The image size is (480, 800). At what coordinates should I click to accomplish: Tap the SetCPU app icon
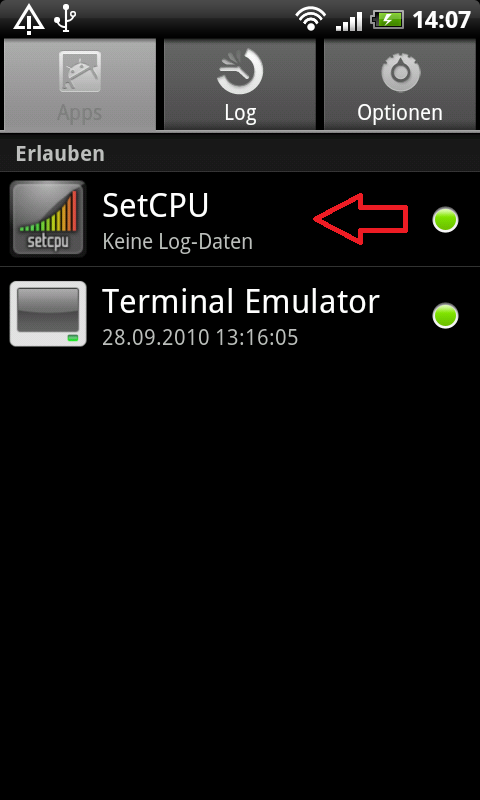pos(48,219)
